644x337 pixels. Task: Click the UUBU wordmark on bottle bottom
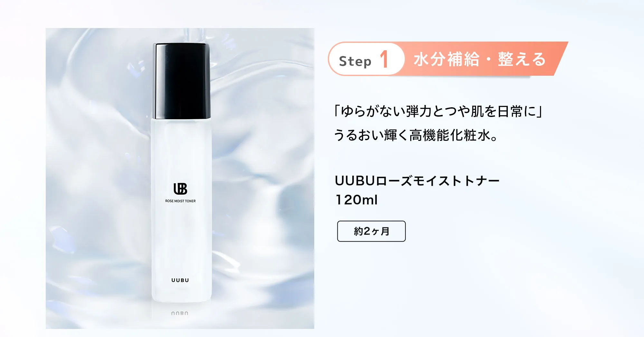pyautogui.click(x=180, y=280)
